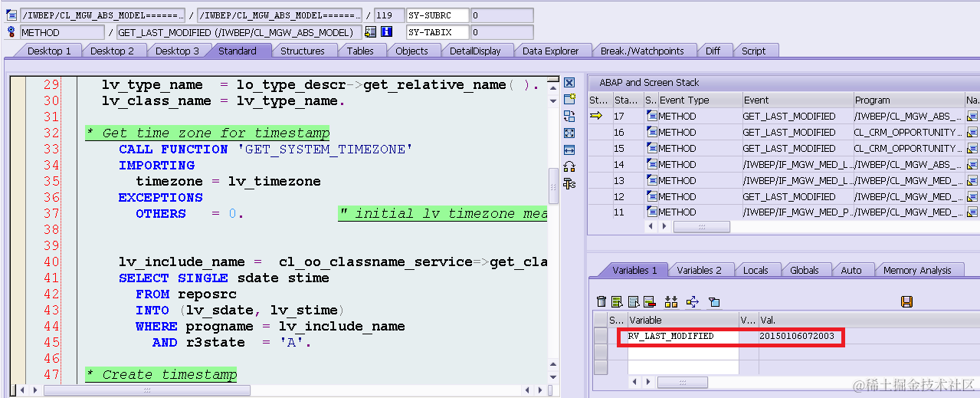The height and width of the screenshot is (398, 980).
Task: Click the yellow boxes with arrows icon
Action: point(671,301)
